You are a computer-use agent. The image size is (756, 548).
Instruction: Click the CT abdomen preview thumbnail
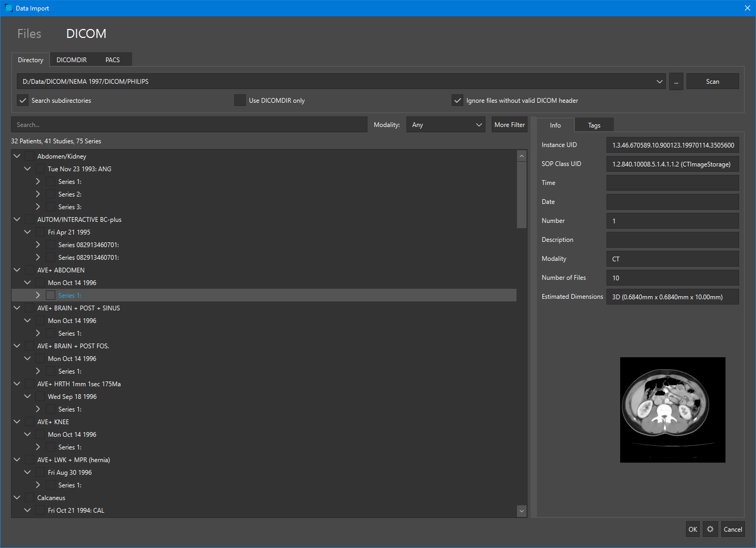pos(673,410)
